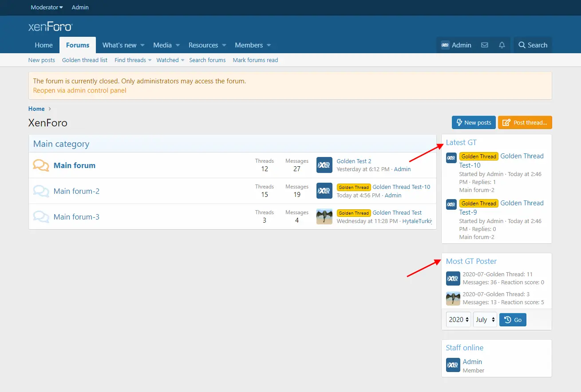Expand the Media dropdown arrow
The width and height of the screenshot is (581, 392).
[178, 45]
